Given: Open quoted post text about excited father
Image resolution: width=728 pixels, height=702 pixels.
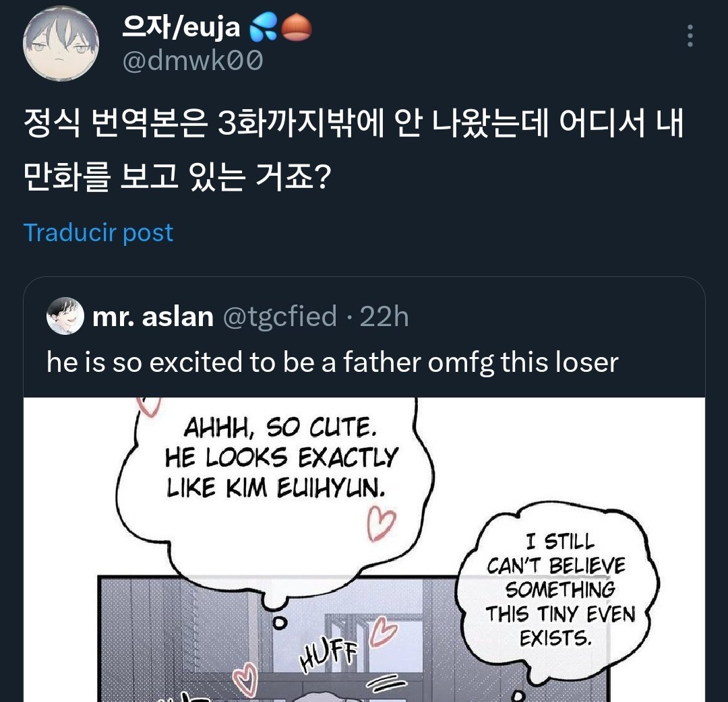Looking at the screenshot, I should pyautogui.click(x=332, y=362).
